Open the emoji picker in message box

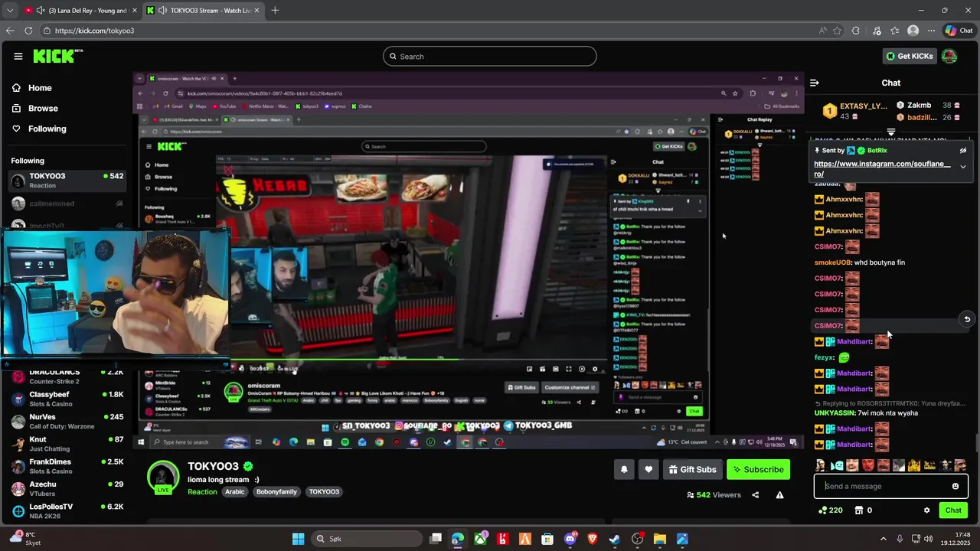tap(955, 486)
